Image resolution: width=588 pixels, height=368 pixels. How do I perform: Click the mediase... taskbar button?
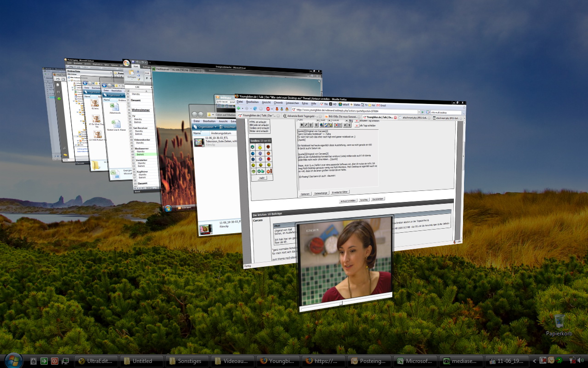point(461,361)
